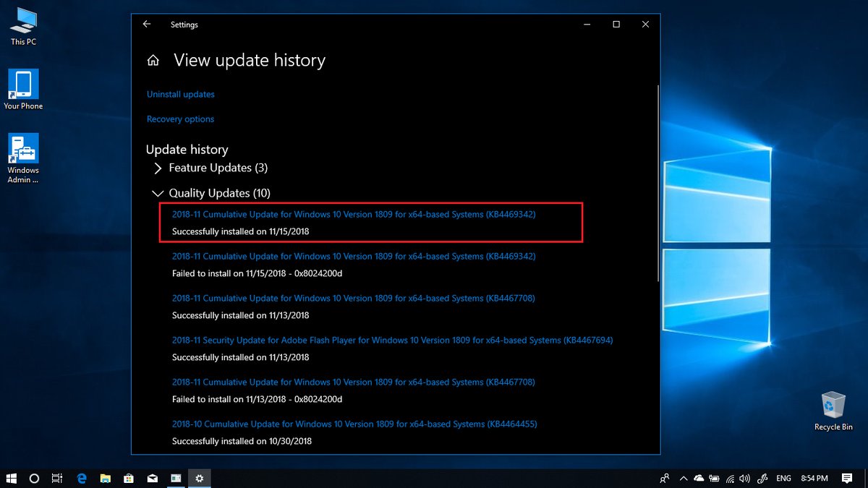Open Task View in taskbar
This screenshot has width=868, height=488.
point(57,478)
